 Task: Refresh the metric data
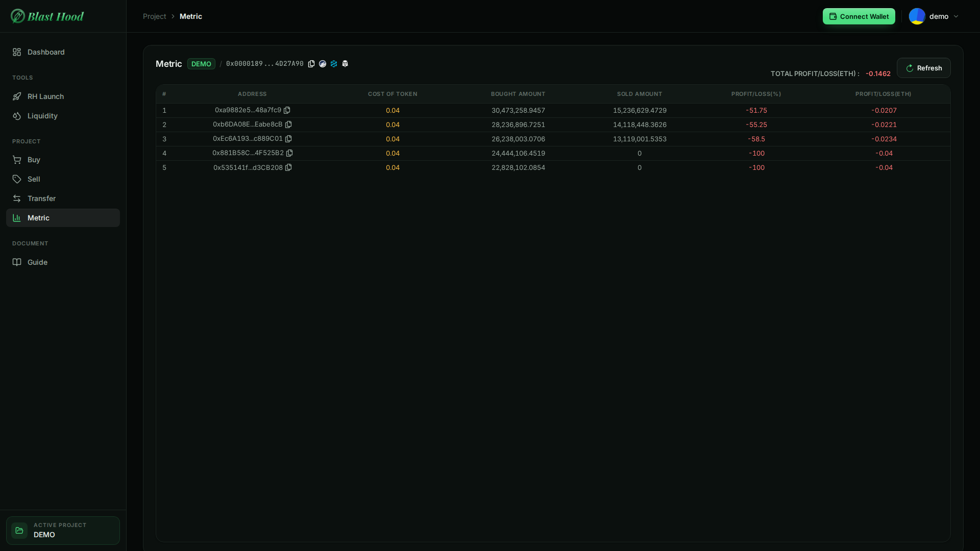(924, 68)
